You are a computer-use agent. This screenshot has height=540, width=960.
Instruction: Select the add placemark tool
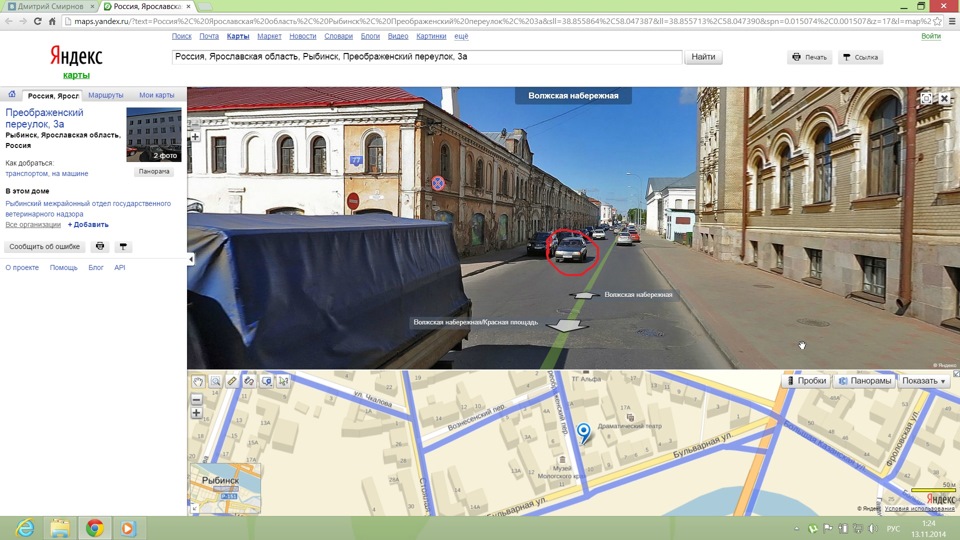coord(266,381)
